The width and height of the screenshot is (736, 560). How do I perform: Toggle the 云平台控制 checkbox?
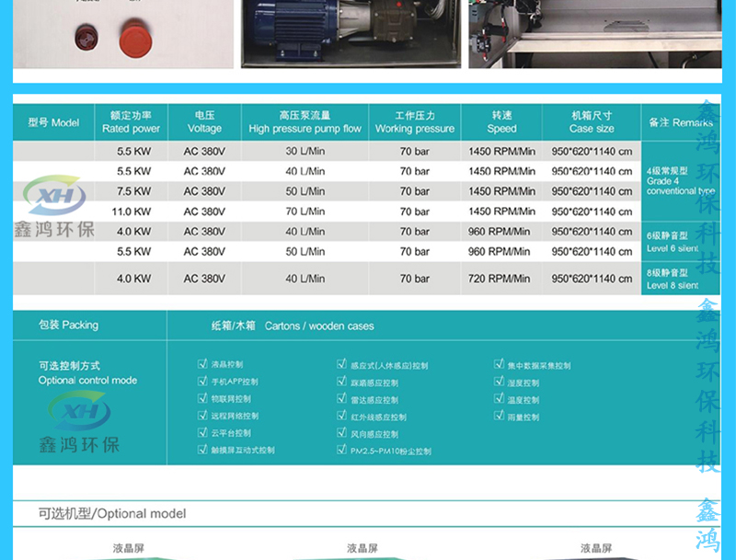(x=202, y=433)
